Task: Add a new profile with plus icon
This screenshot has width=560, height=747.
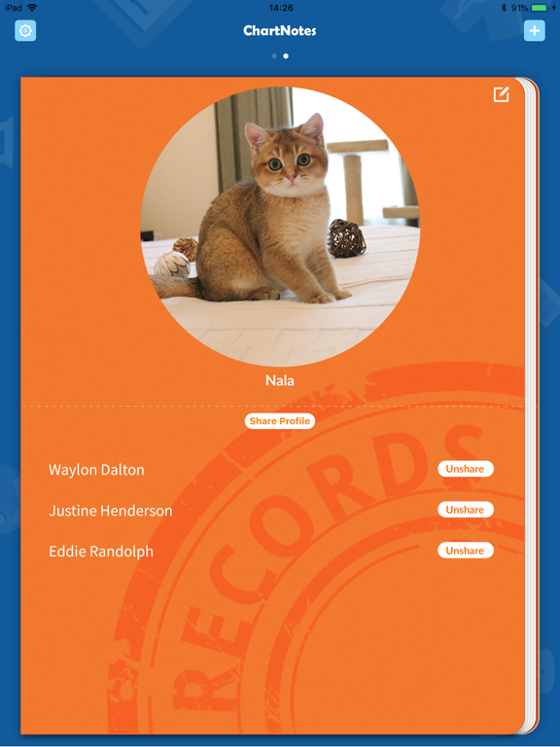Action: pos(535,31)
